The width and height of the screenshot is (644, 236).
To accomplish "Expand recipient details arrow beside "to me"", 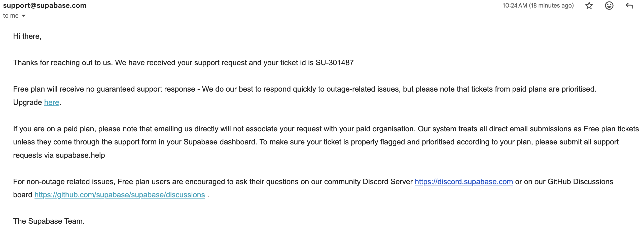I will point(24,16).
